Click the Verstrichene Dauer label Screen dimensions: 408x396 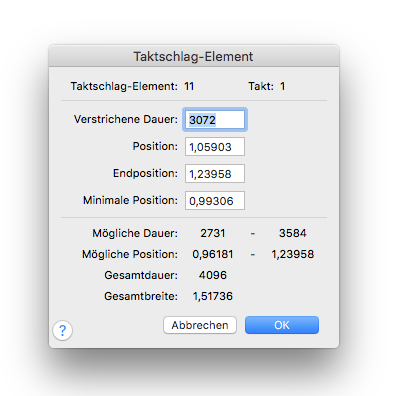126,119
